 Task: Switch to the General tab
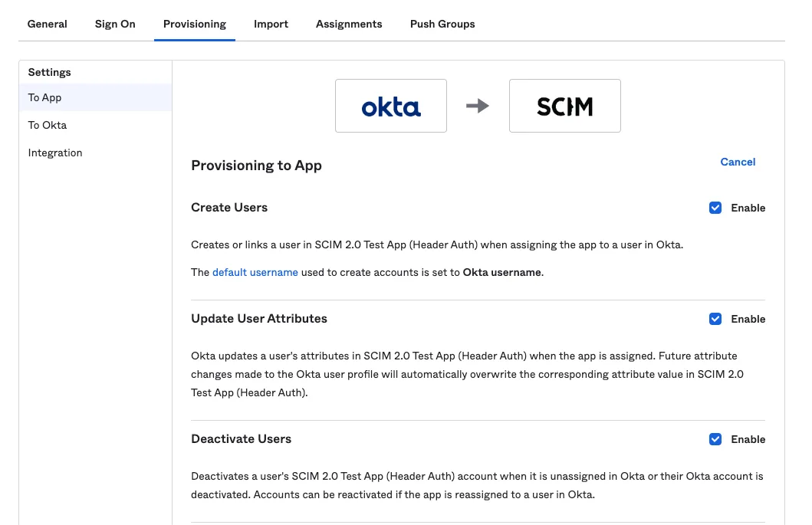tap(47, 24)
